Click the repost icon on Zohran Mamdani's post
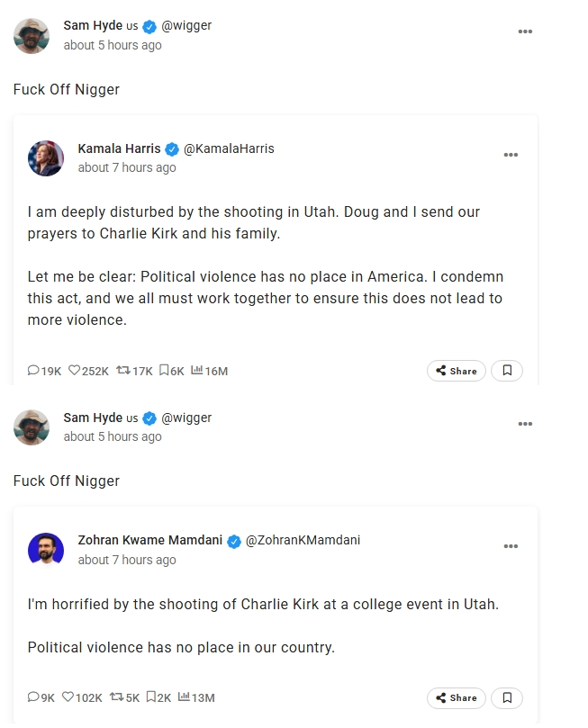Image resolution: width=588 pixels, height=728 pixels. (x=116, y=697)
